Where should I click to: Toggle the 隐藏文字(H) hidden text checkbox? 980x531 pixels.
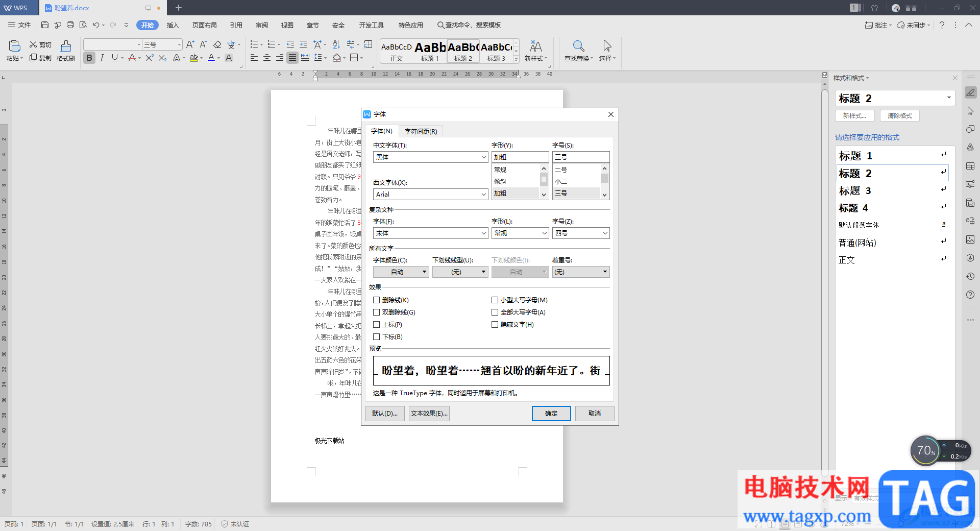click(495, 325)
